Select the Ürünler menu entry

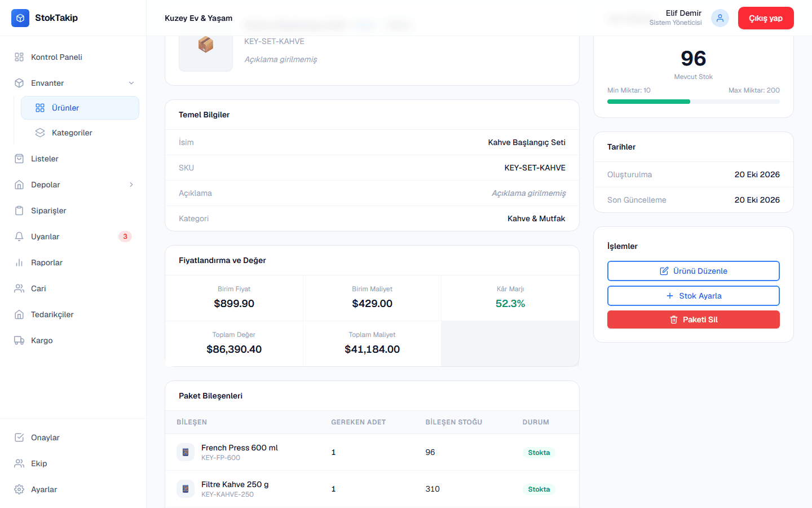pyautogui.click(x=80, y=108)
